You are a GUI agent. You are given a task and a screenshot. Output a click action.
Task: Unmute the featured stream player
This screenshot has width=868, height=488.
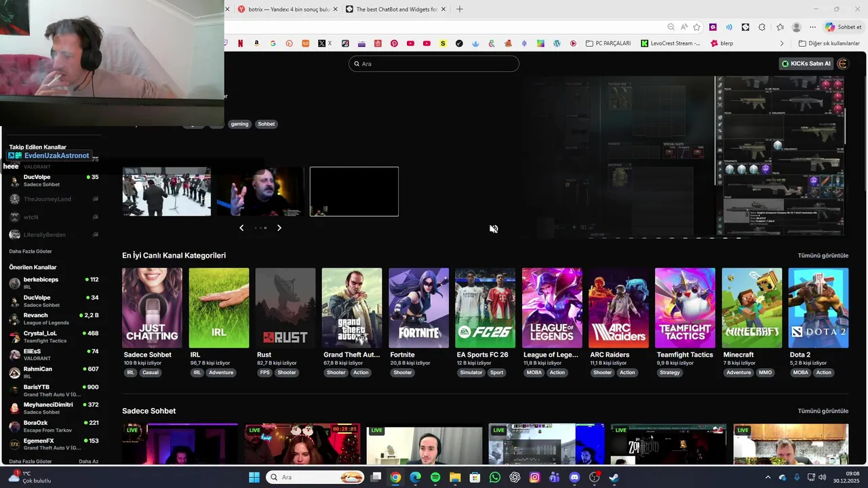point(494,229)
